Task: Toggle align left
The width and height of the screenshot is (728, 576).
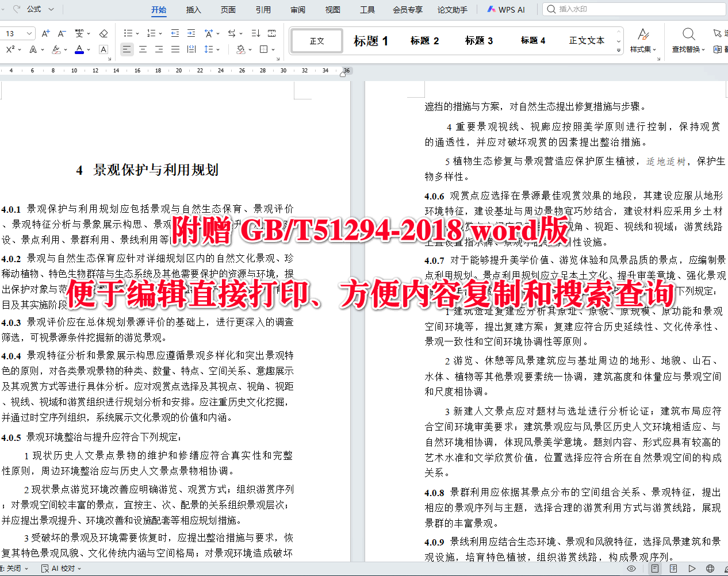Action: coord(127,49)
